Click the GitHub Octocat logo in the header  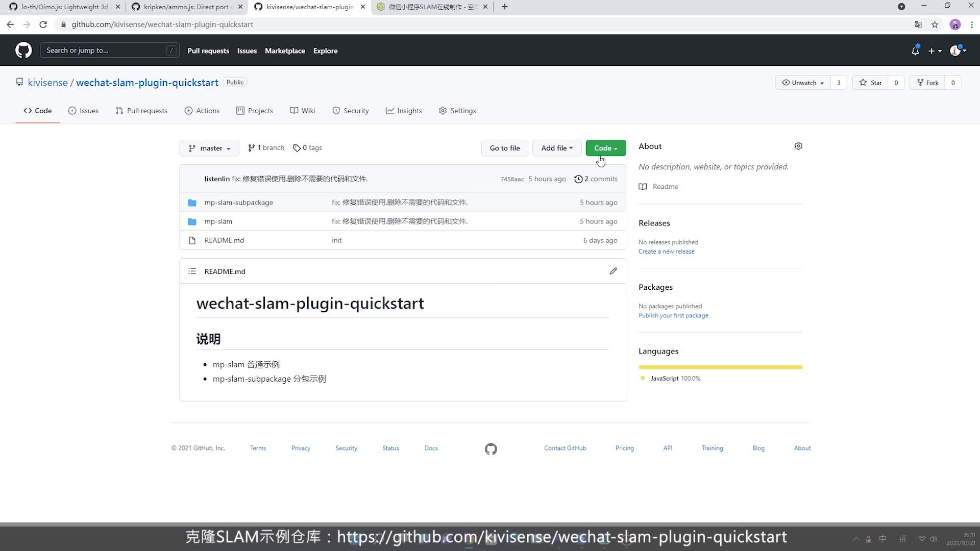point(23,51)
